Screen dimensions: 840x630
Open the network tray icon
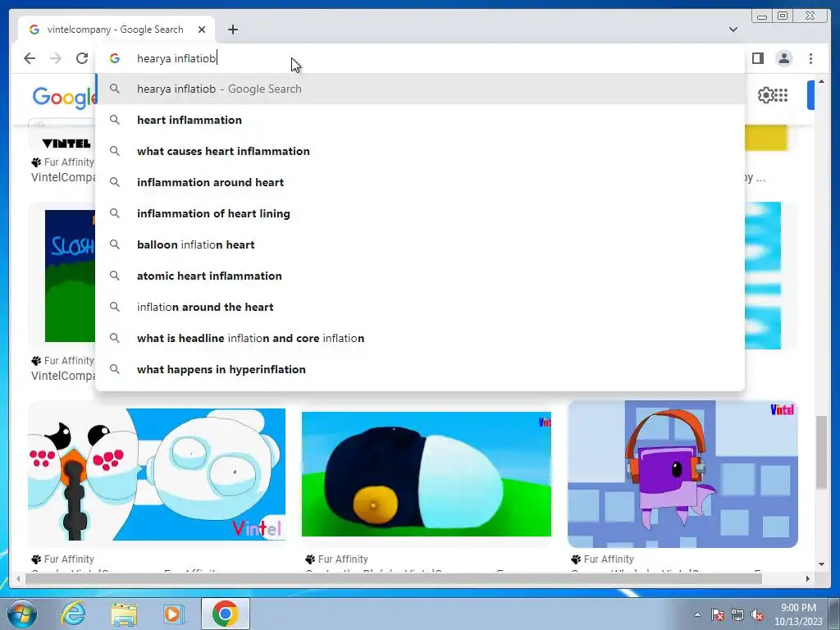(737, 614)
